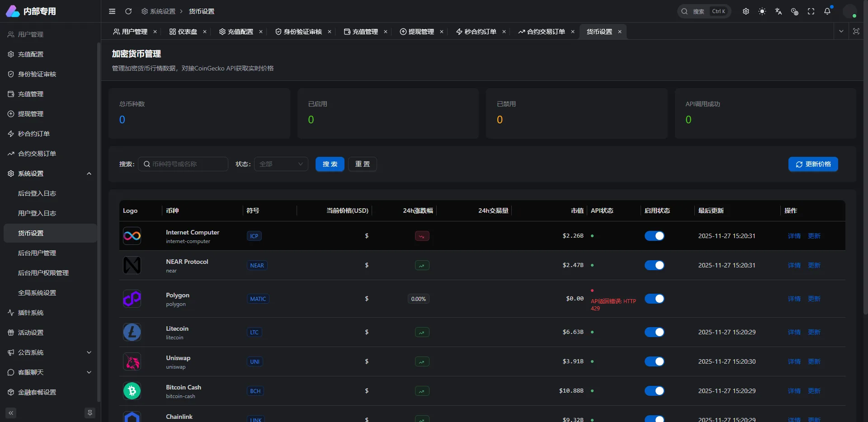The width and height of the screenshot is (868, 422).
Task: Switch off Uniswap enabled status
Action: pos(654,361)
